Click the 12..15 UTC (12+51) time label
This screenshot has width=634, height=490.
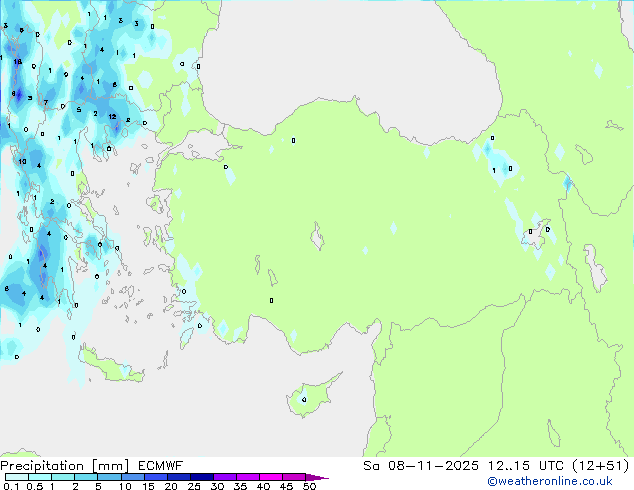[564, 466]
